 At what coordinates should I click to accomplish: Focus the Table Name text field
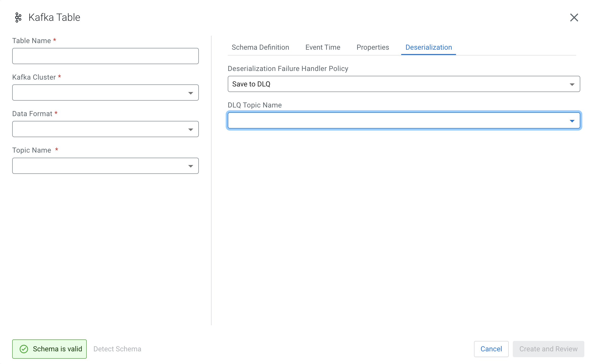[105, 56]
